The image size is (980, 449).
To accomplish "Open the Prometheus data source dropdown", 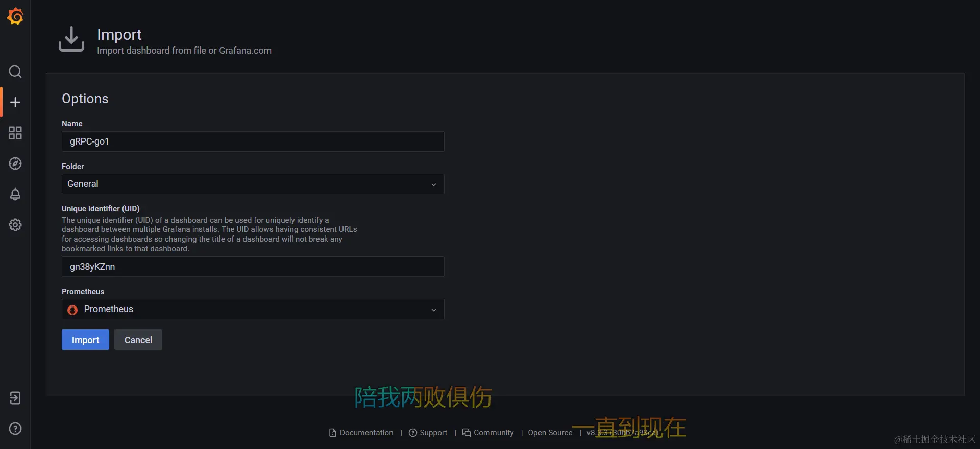I will 253,309.
